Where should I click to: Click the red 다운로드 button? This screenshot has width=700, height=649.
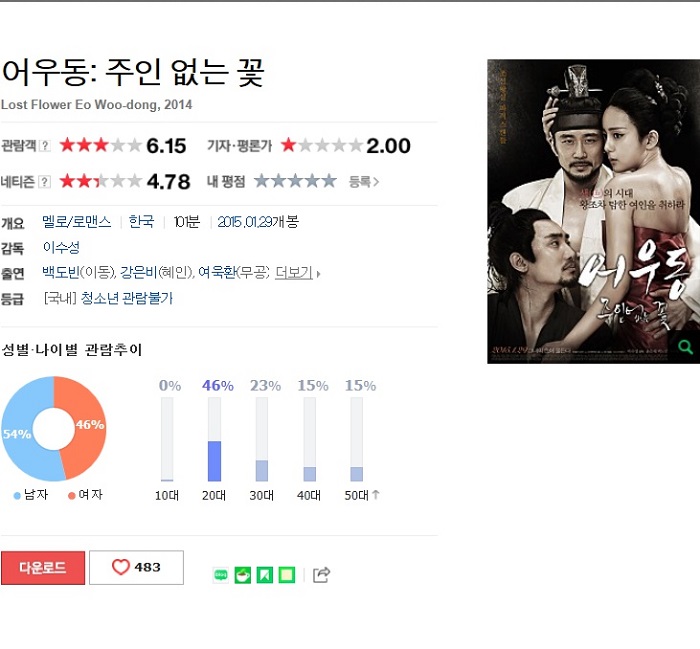point(43,568)
